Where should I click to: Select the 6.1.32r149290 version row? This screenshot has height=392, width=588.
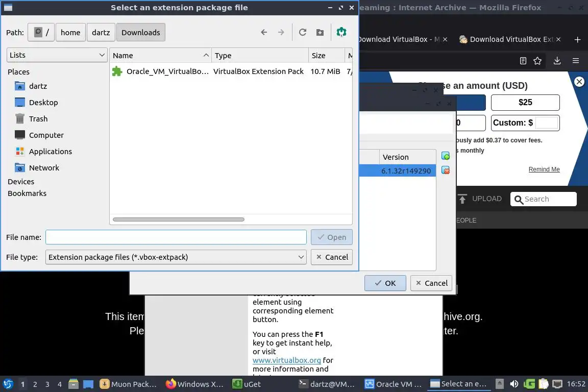tap(398, 170)
